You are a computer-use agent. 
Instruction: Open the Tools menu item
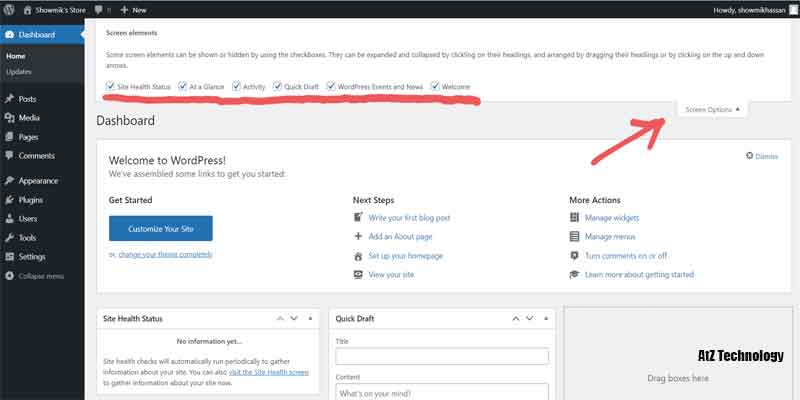[27, 238]
